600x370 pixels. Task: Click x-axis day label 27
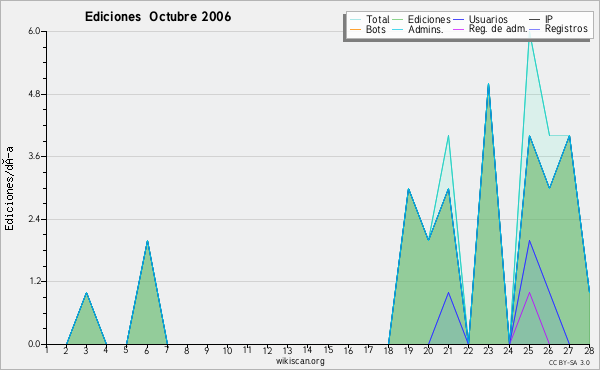pyautogui.click(x=569, y=350)
